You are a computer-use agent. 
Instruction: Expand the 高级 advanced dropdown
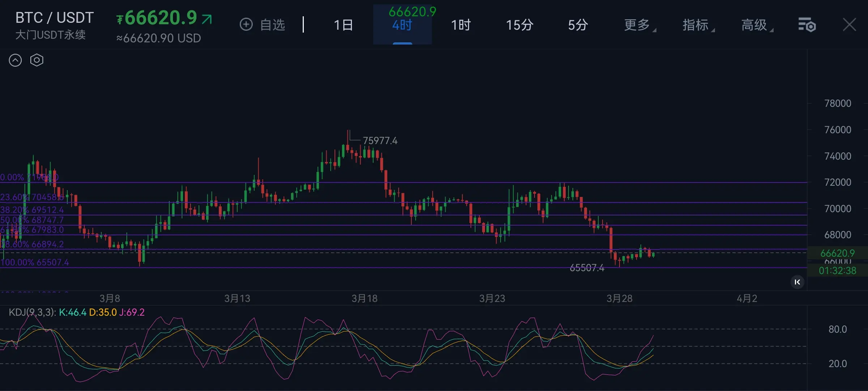tap(754, 25)
